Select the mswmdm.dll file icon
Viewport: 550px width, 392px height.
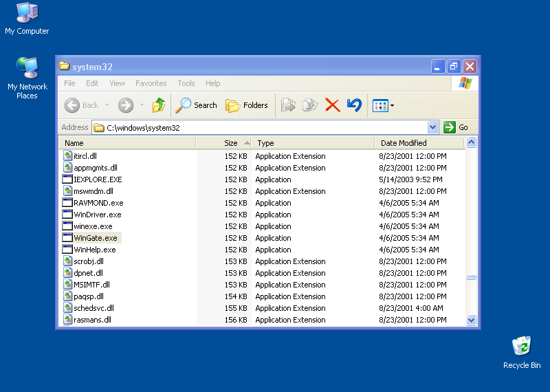[67, 191]
